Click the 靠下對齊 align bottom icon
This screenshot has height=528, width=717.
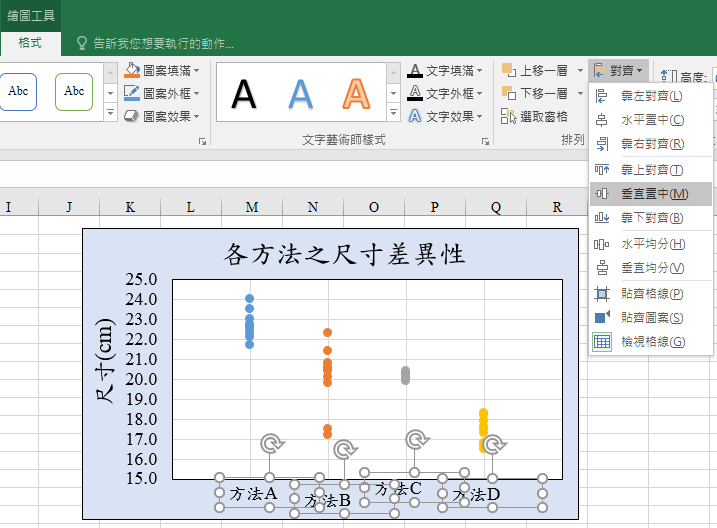(602, 217)
